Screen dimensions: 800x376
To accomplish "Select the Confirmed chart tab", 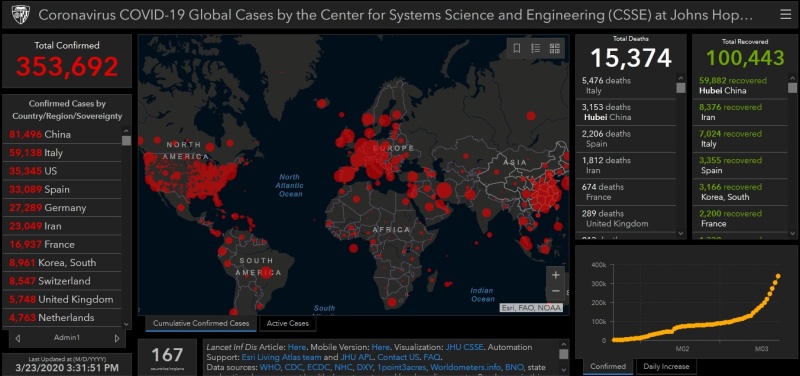I will point(608,366).
